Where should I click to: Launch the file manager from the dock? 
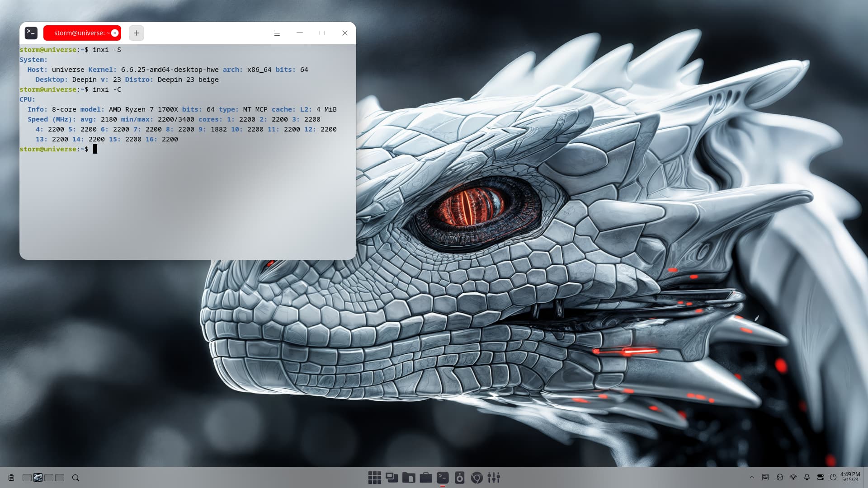click(x=409, y=478)
